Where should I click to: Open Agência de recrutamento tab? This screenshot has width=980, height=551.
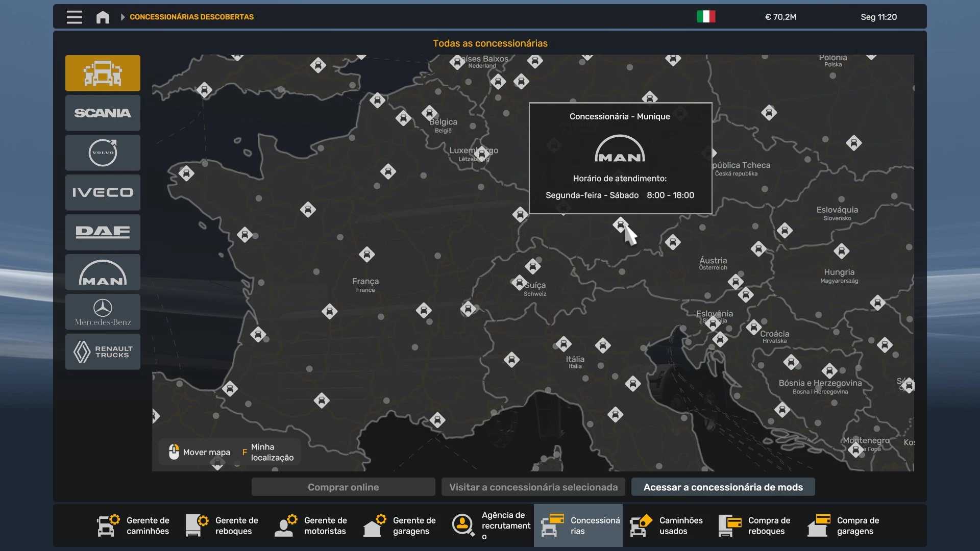(491, 525)
